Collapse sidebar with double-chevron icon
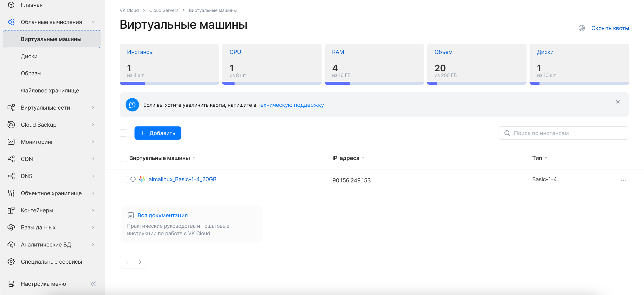644x295 pixels. [x=93, y=284]
